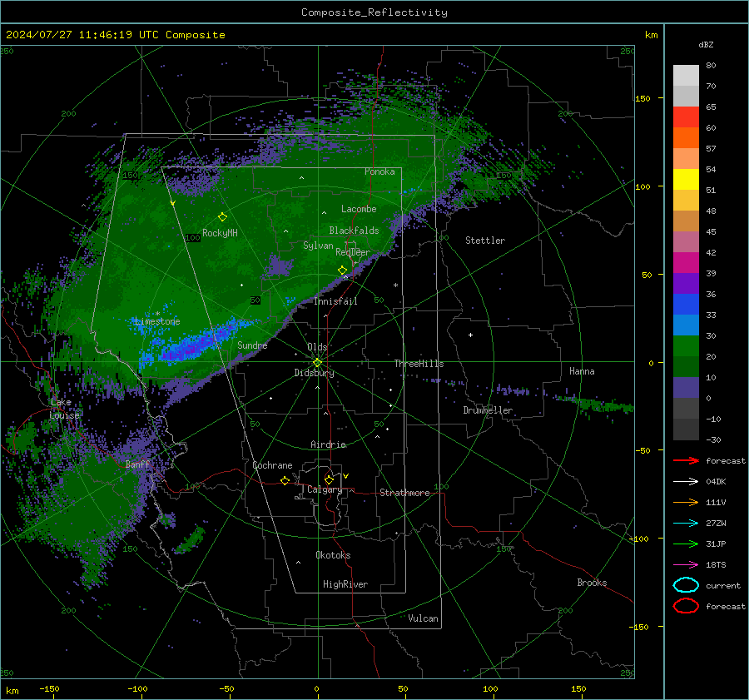This screenshot has width=749, height=700.
Task: Click the Airdrie city label
Action: pos(328,444)
